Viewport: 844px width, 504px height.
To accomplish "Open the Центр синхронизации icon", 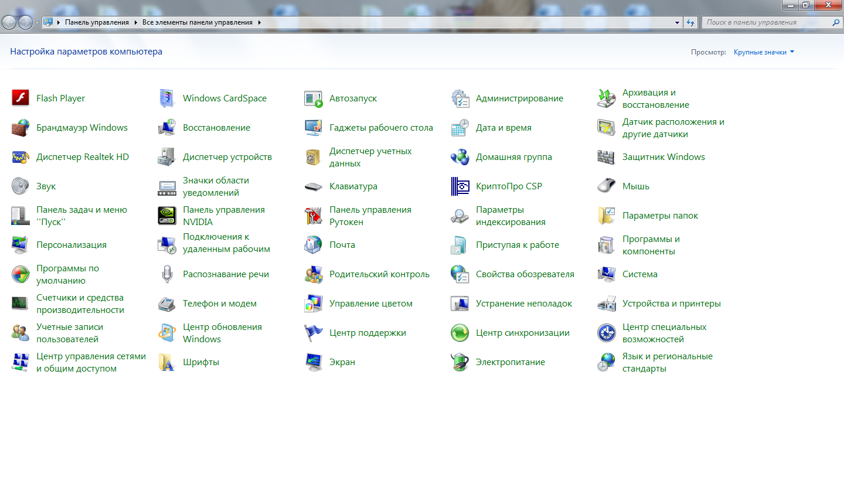I will point(460,332).
